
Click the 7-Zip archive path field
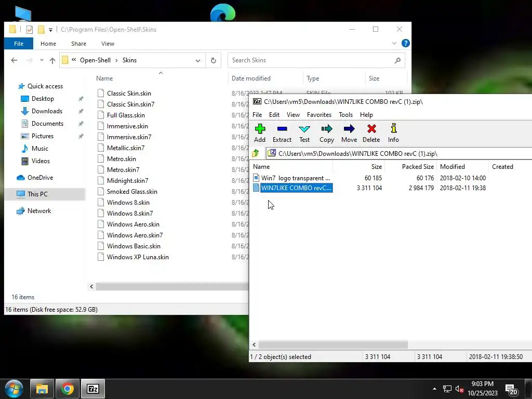coord(399,153)
